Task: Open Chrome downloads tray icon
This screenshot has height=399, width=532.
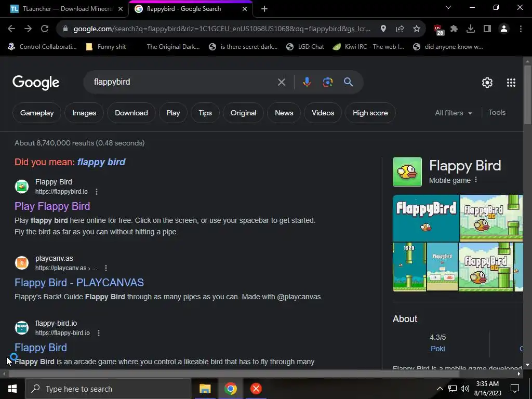Action: tap(471, 29)
